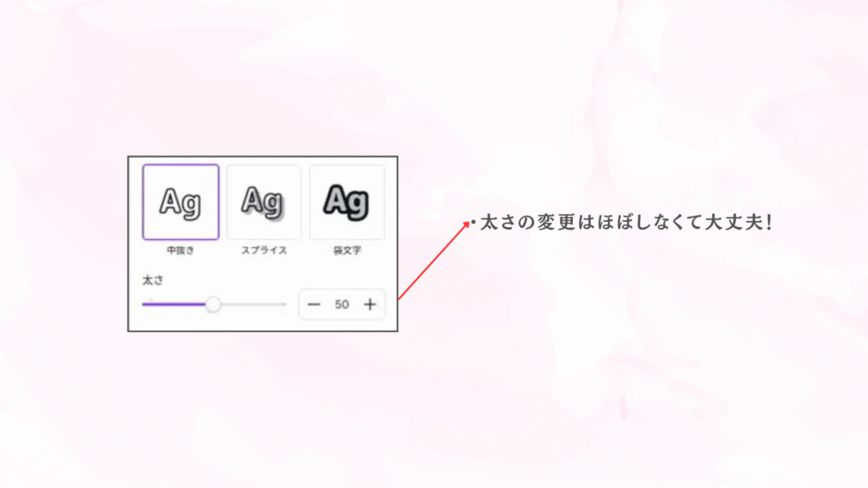Image resolution: width=868 pixels, height=488 pixels.
Task: Focus the thickness value field showing 50
Action: point(342,305)
